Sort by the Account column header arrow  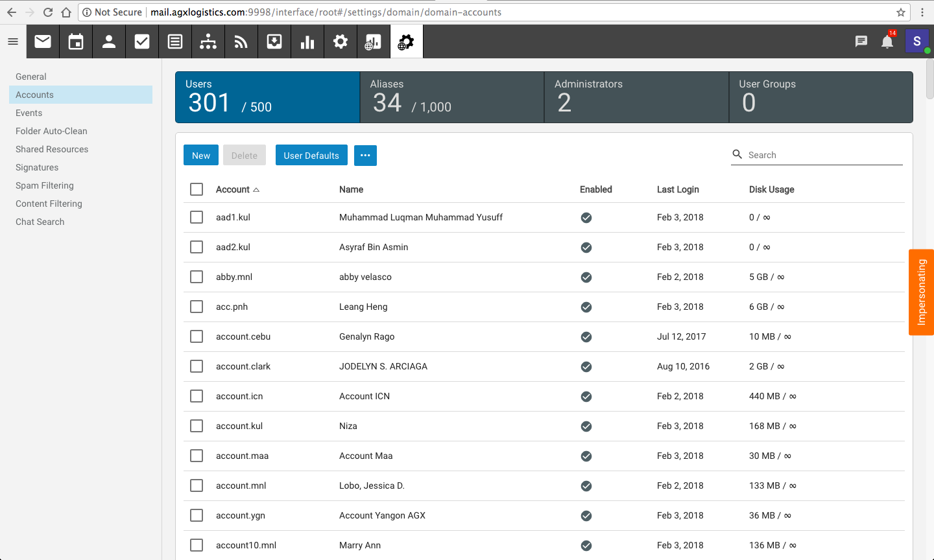point(256,190)
